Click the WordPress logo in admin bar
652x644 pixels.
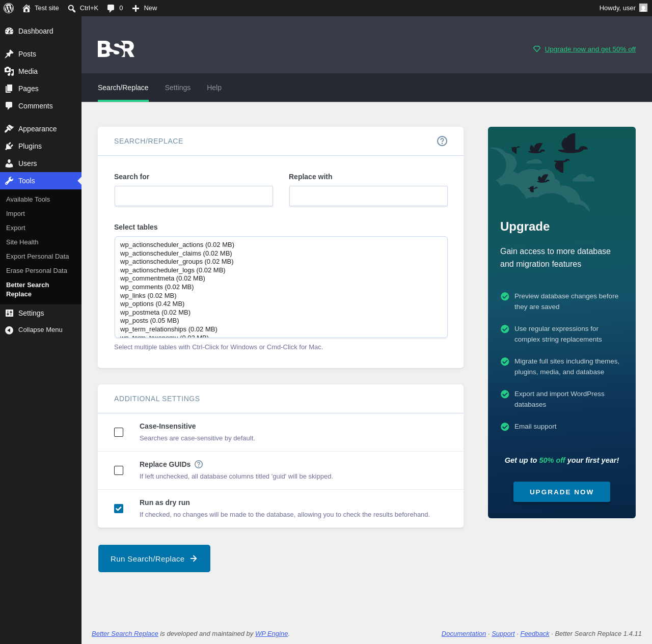click(x=9, y=8)
